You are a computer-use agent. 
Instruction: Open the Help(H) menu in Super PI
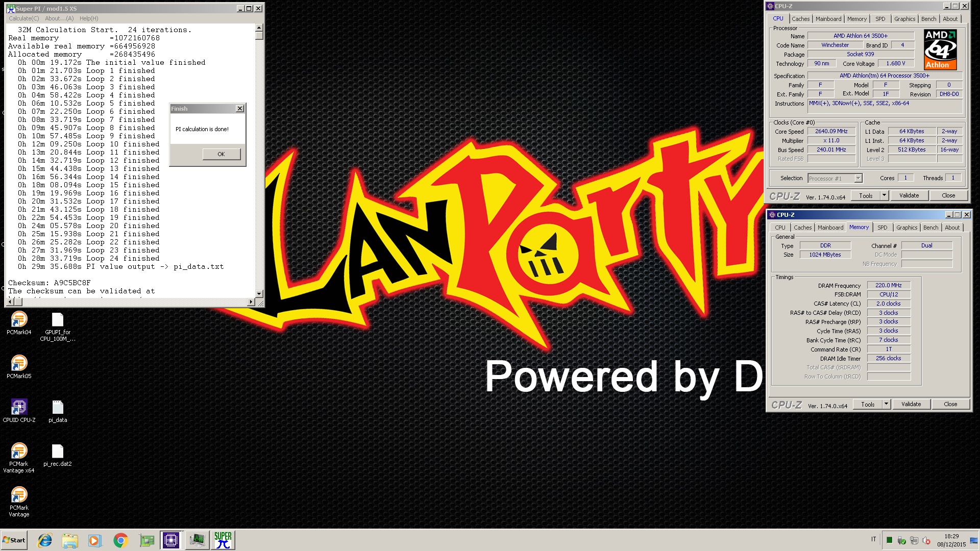pos(89,18)
